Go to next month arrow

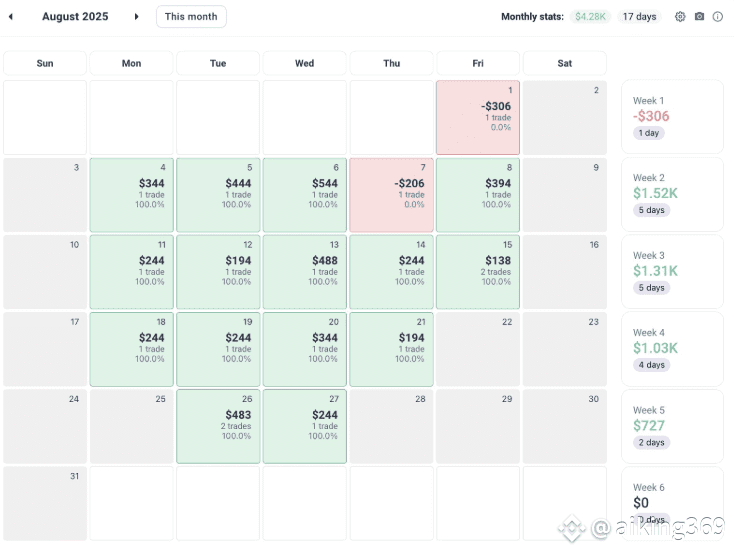click(136, 17)
